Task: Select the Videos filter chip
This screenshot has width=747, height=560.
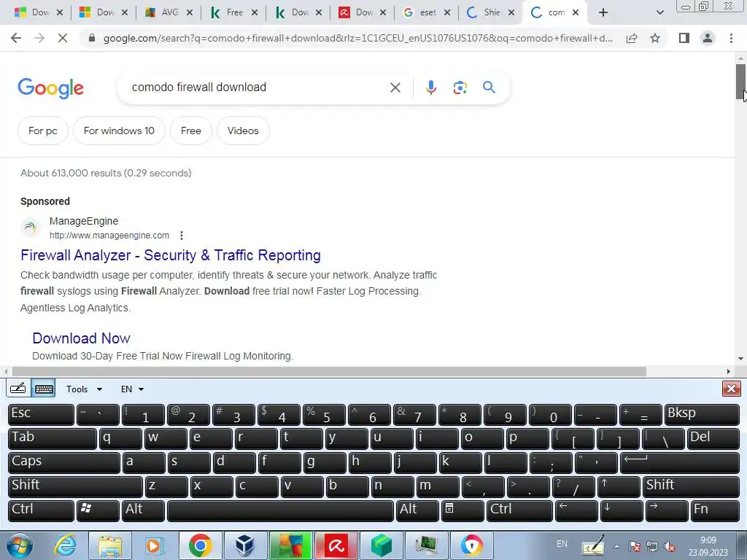Action: click(243, 131)
